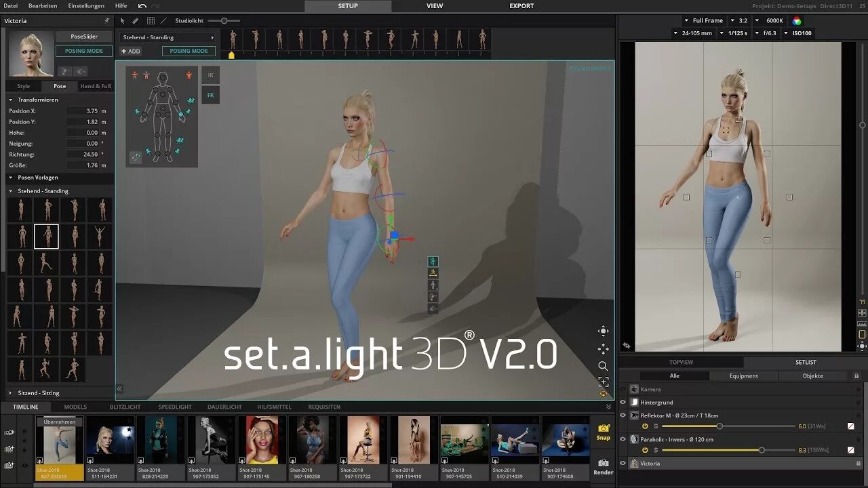Pin the Victoria panel
The image size is (868, 488).
(x=106, y=21)
